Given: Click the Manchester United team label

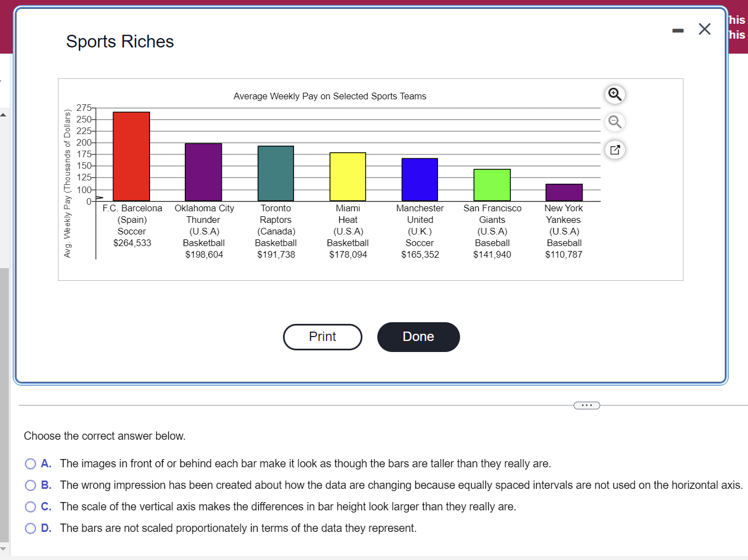Looking at the screenshot, I should 420,214.
